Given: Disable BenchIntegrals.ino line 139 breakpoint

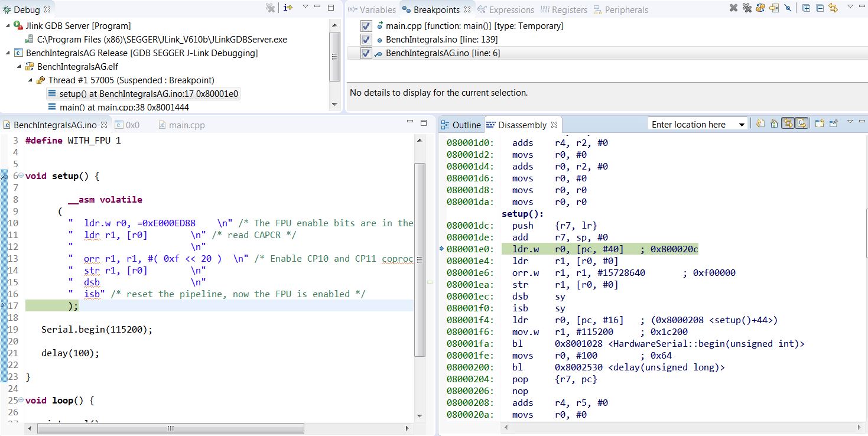Looking at the screenshot, I should (366, 40).
